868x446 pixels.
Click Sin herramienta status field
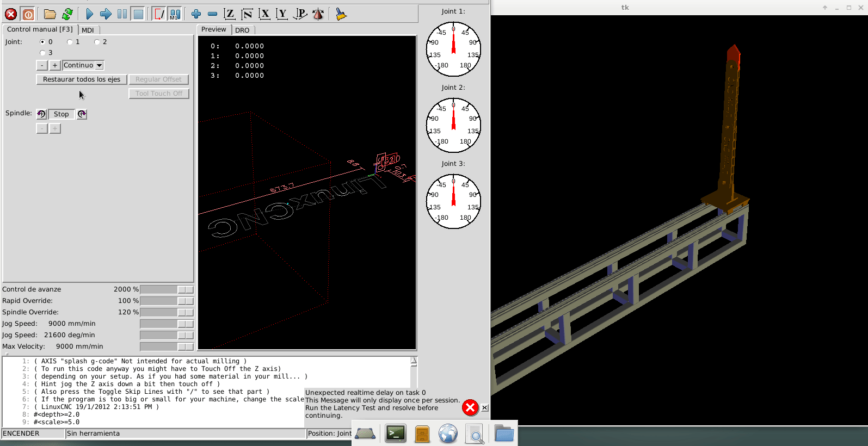186,433
